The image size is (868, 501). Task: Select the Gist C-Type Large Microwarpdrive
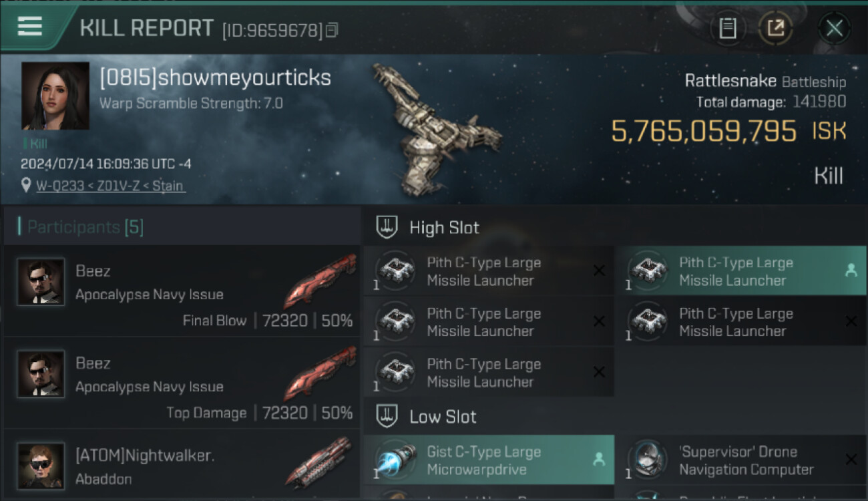point(489,460)
